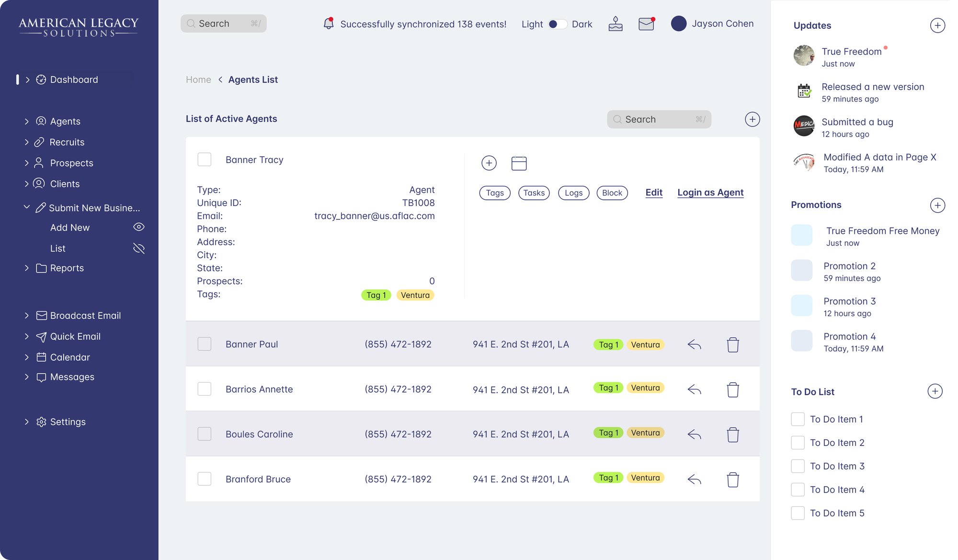Check the checkbox for Branford Bruce

pyautogui.click(x=205, y=479)
